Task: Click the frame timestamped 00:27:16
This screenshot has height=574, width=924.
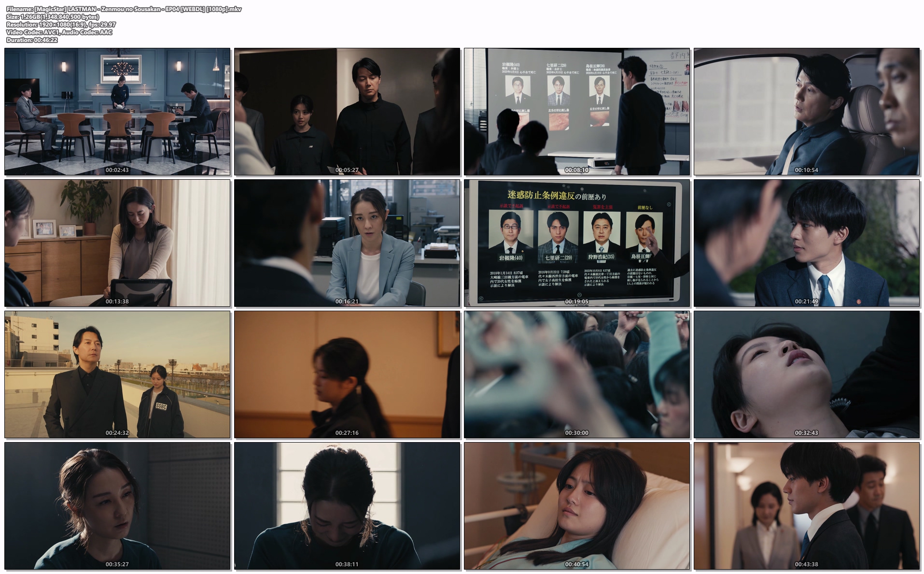Action: 347,374
